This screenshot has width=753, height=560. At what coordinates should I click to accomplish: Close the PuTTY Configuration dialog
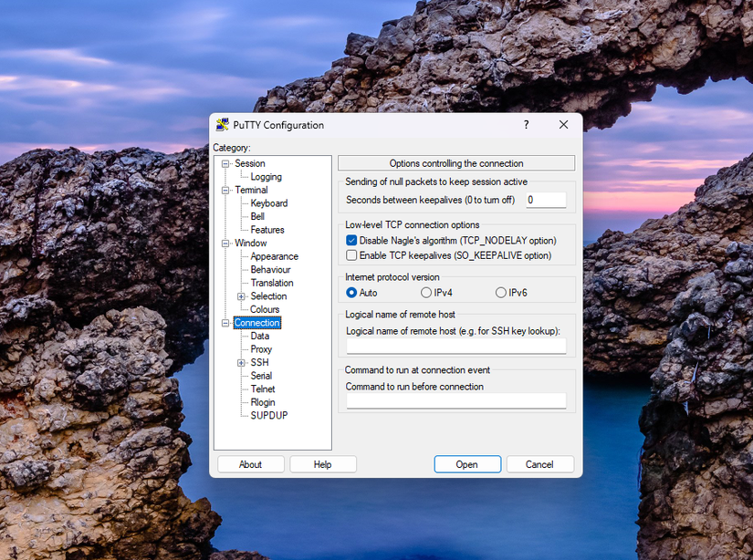563,125
